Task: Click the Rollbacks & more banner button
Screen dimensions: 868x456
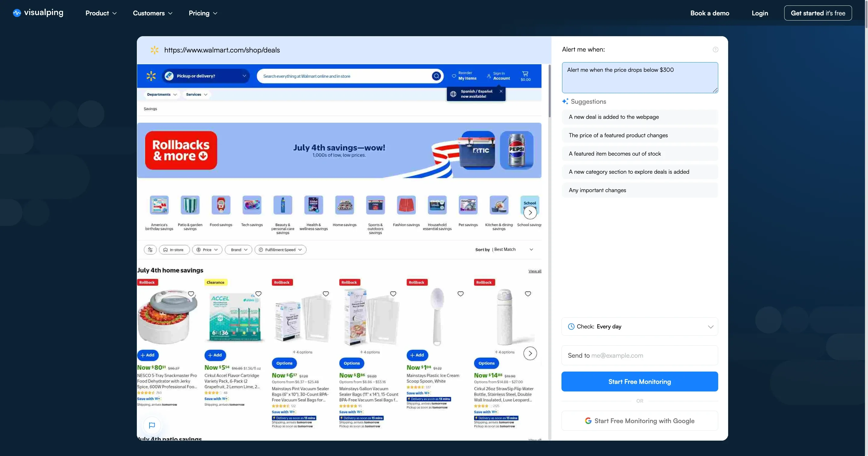Action: (x=181, y=150)
